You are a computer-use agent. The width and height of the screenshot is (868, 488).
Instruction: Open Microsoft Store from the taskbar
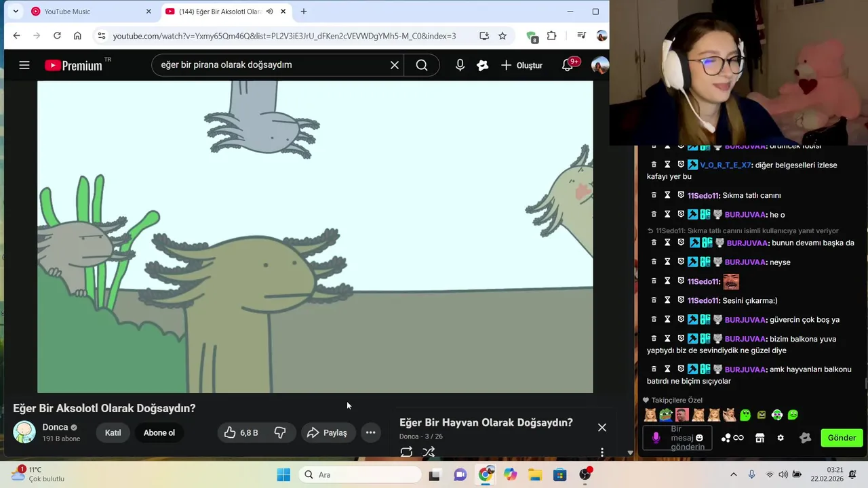pyautogui.click(x=560, y=474)
